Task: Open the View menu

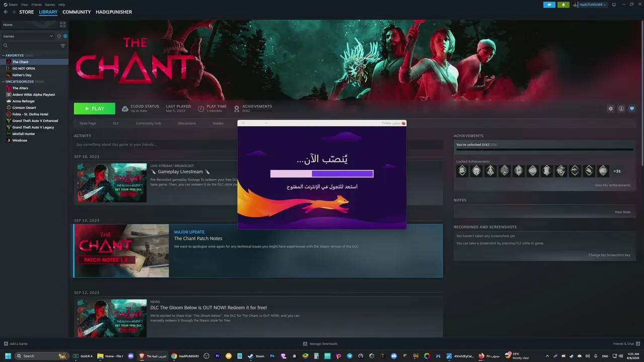Action: pyautogui.click(x=24, y=5)
